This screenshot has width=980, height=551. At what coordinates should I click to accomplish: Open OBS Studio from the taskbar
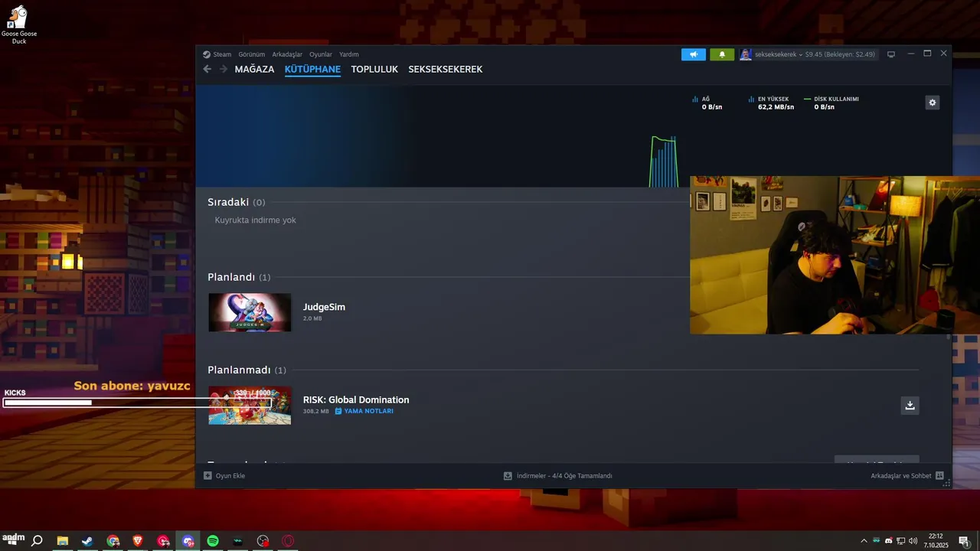tap(263, 541)
